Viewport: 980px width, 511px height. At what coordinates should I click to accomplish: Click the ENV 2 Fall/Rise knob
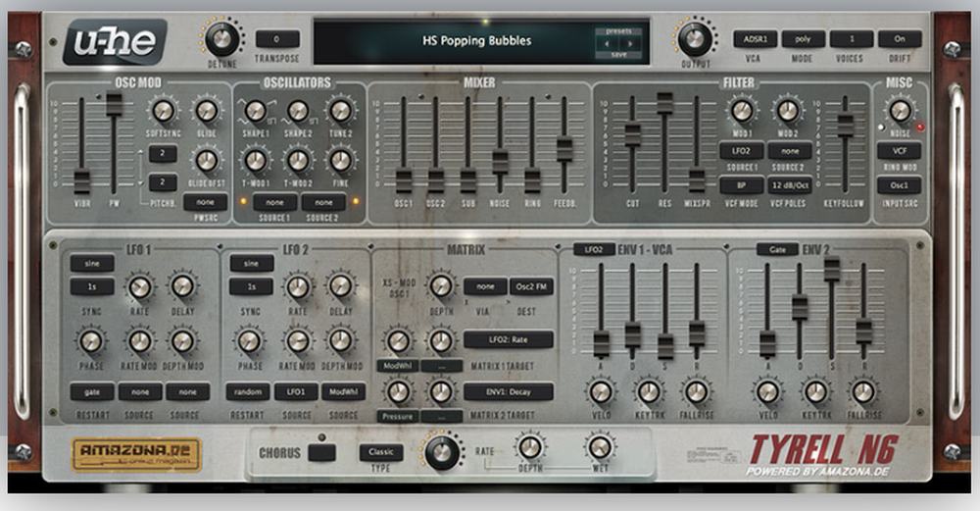[x=863, y=392]
